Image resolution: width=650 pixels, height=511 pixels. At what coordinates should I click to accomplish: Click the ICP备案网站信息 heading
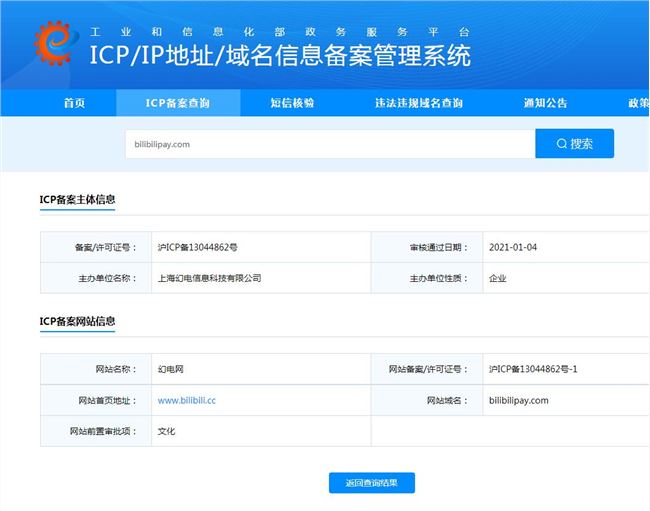[77, 321]
